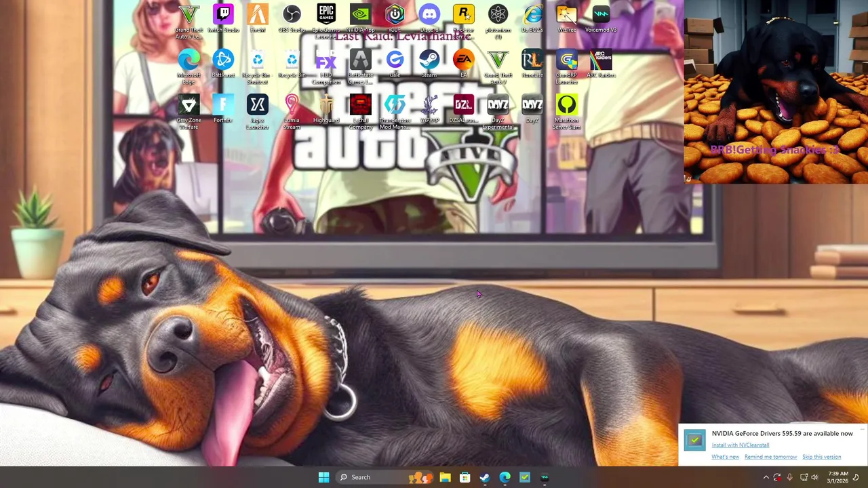Select the plutonium desktop icon

tap(498, 22)
